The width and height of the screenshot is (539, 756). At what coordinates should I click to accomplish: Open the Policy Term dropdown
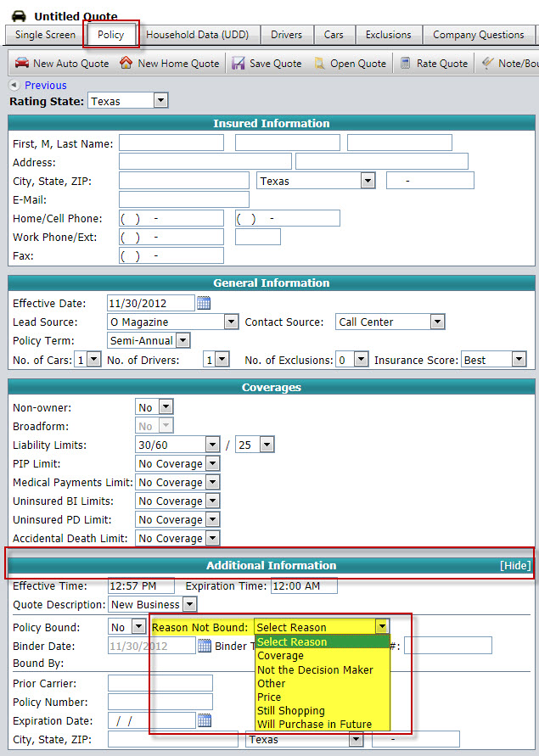click(x=182, y=340)
